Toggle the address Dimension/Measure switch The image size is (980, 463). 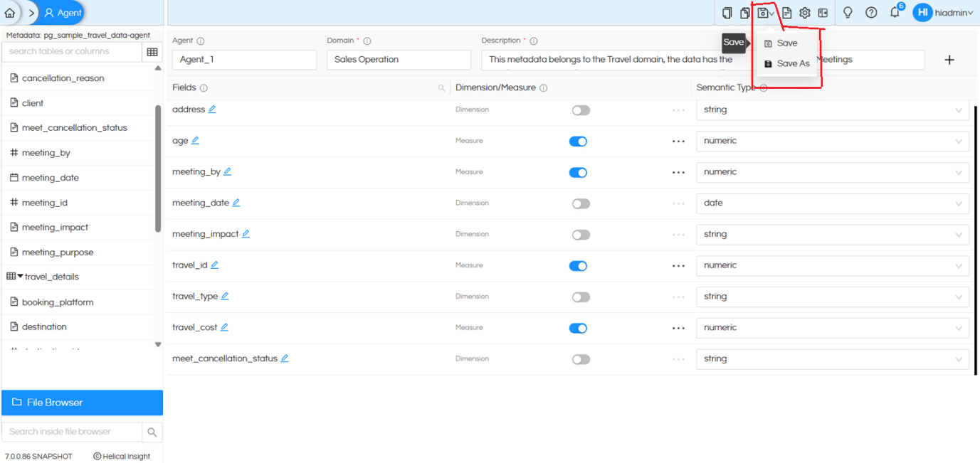point(581,110)
